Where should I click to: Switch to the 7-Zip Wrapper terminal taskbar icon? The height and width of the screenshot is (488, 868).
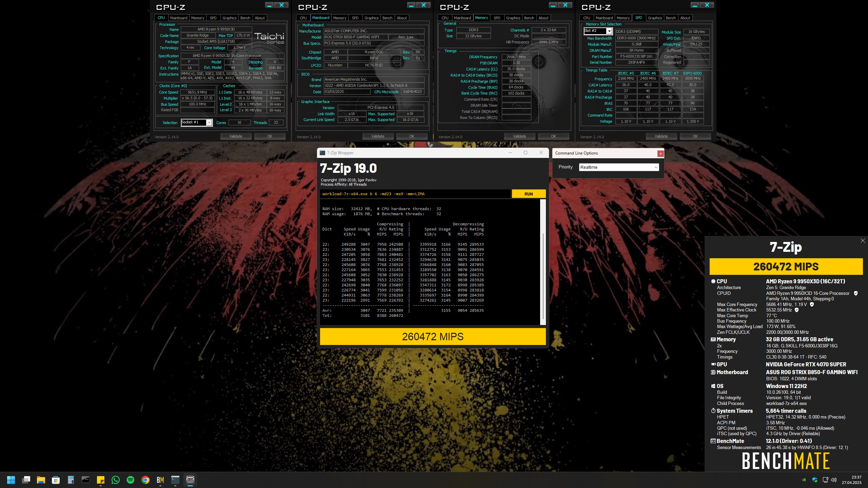[x=175, y=480]
